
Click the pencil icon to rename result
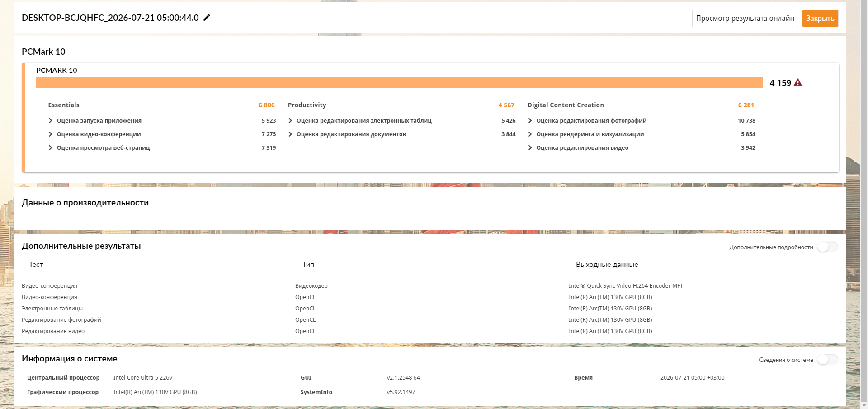point(207,18)
